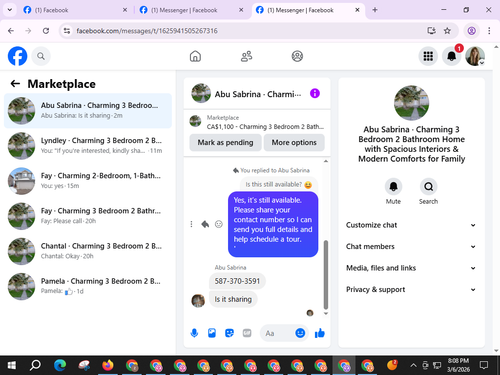Image resolution: width=500 pixels, height=375 pixels.
Task: Open message more options three dots
Action: click(x=191, y=224)
